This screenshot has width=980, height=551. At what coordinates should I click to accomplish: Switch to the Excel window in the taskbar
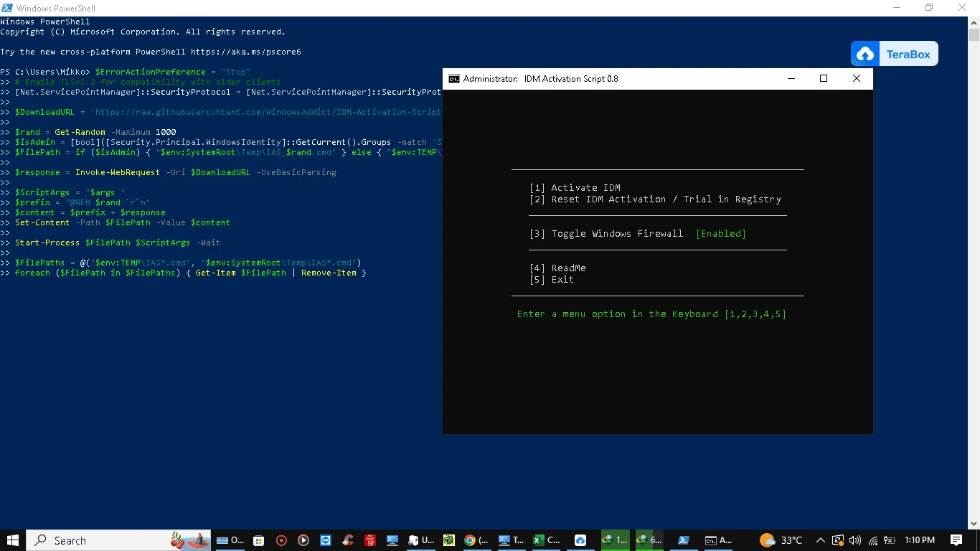coord(547,540)
